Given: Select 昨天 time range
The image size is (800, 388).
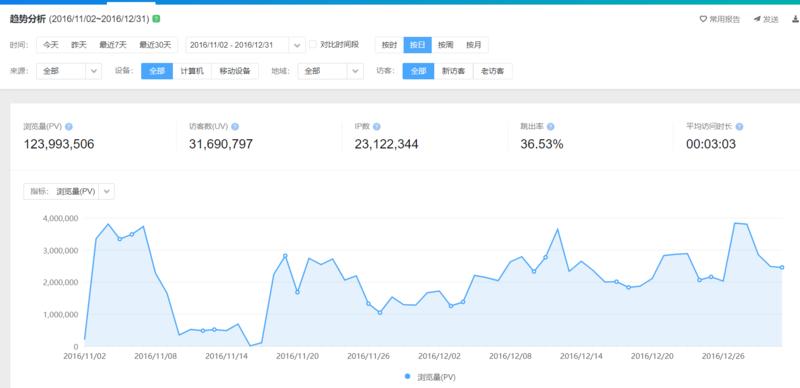Looking at the screenshot, I should pos(79,45).
